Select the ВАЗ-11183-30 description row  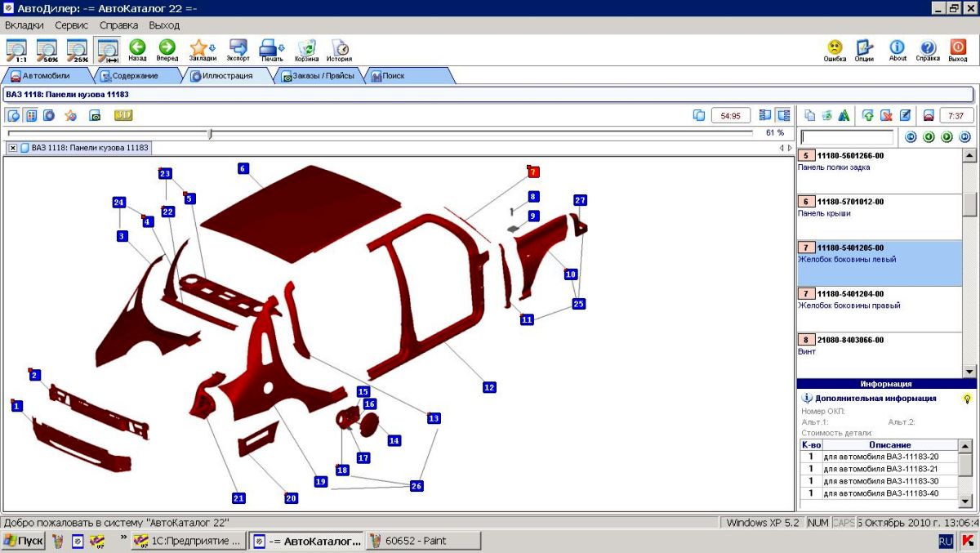coord(879,481)
